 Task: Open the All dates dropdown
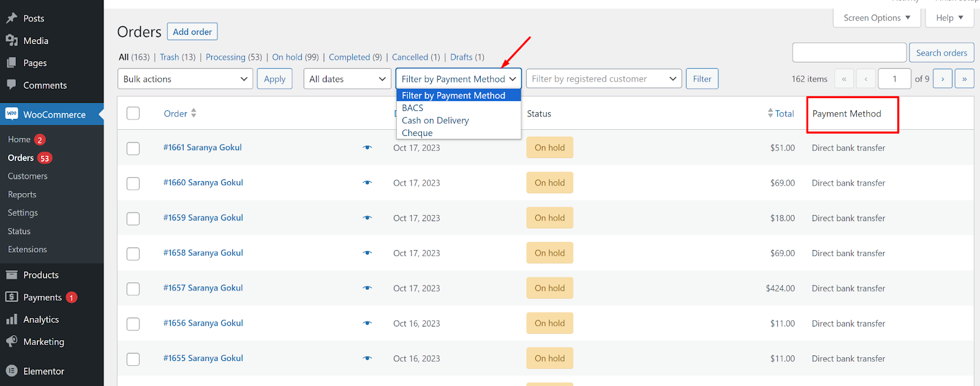347,79
